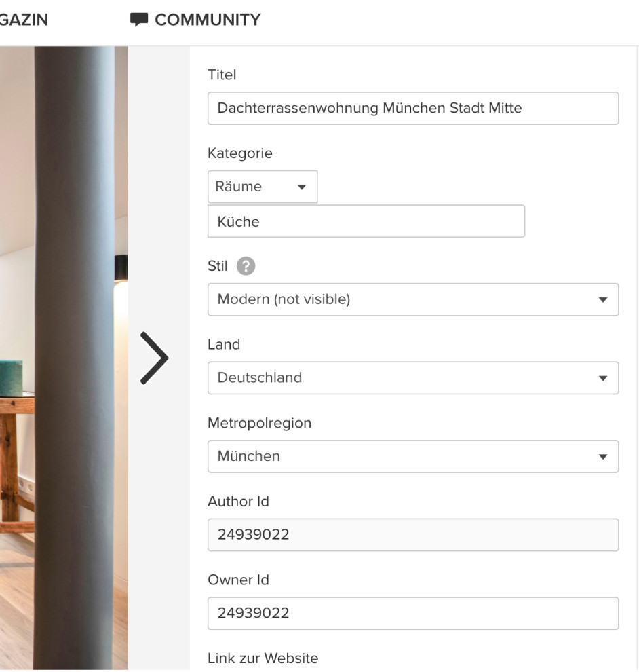Select the Owner Id input field
The width and height of the screenshot is (639, 672).
pos(412,613)
